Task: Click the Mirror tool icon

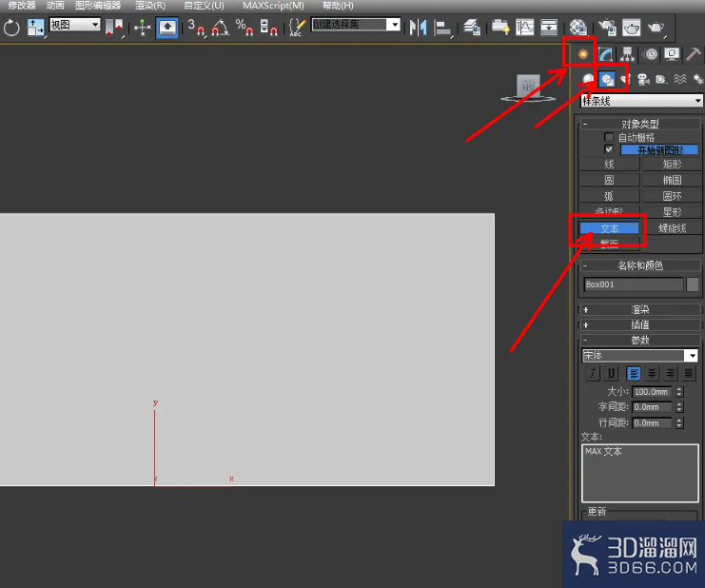Action: 418,28
